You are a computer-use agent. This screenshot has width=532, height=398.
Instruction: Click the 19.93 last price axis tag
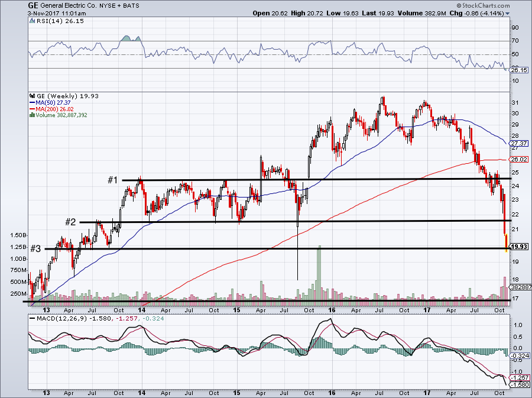pyautogui.click(x=520, y=247)
